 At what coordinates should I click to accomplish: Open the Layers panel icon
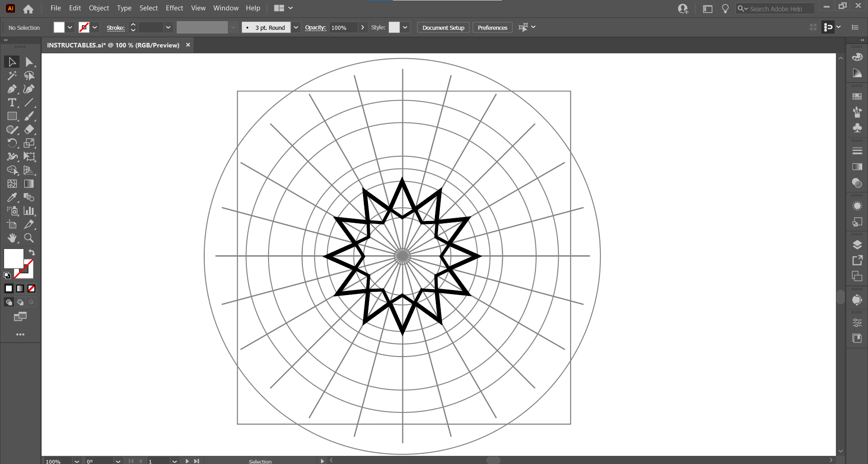(857, 245)
